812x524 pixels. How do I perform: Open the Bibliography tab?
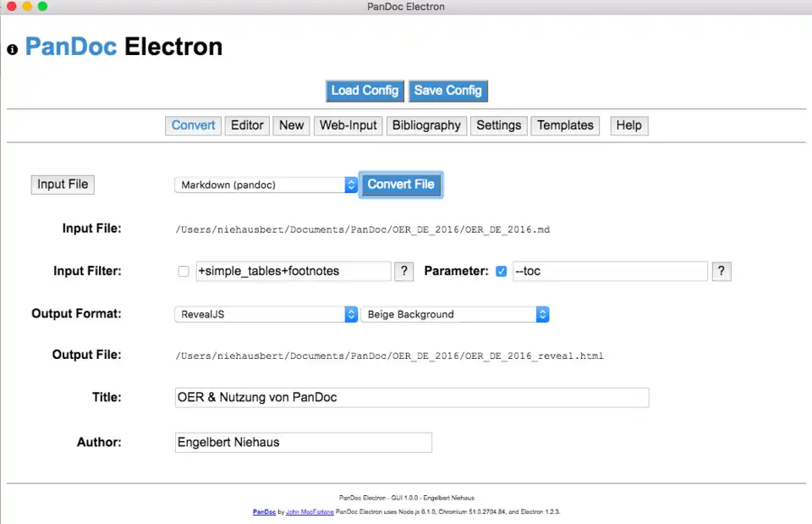pyautogui.click(x=426, y=125)
